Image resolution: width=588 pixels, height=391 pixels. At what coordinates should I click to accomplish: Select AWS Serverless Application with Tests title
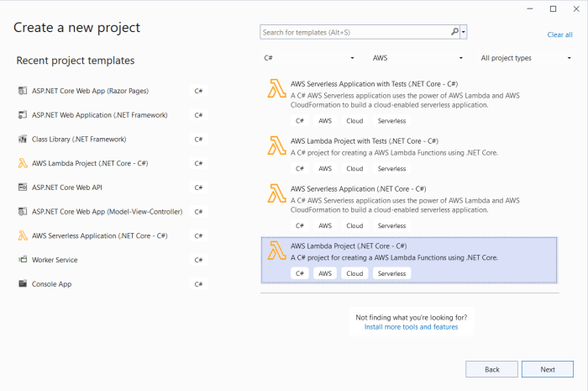pos(375,84)
